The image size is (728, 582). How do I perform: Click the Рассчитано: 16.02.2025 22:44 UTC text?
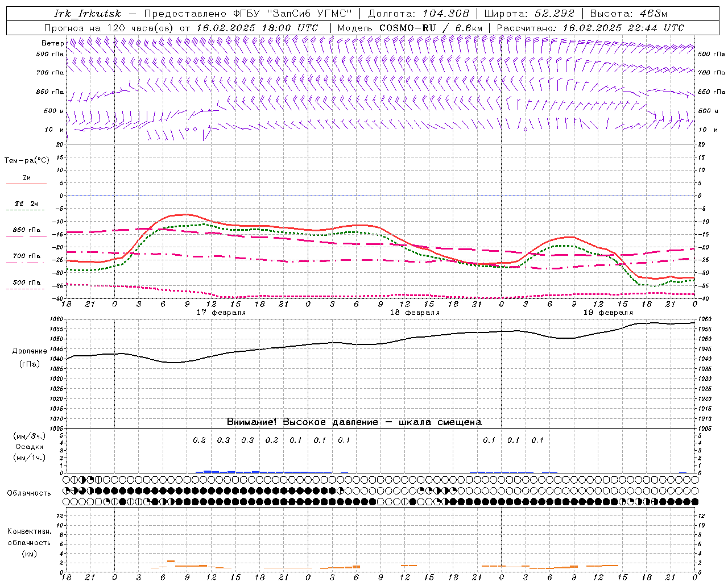click(590, 28)
